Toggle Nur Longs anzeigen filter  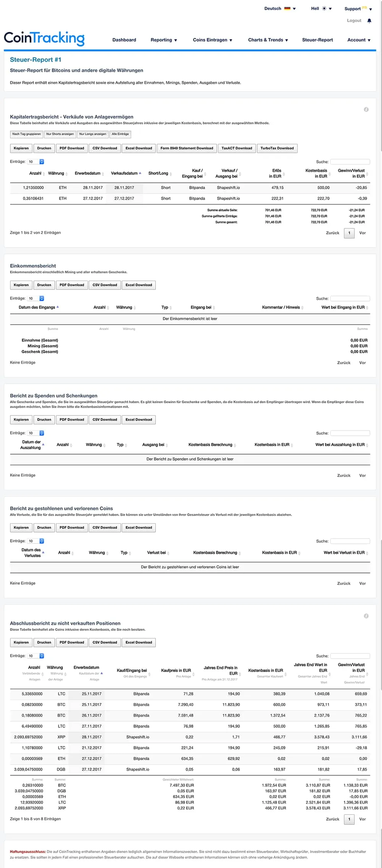tap(93, 134)
